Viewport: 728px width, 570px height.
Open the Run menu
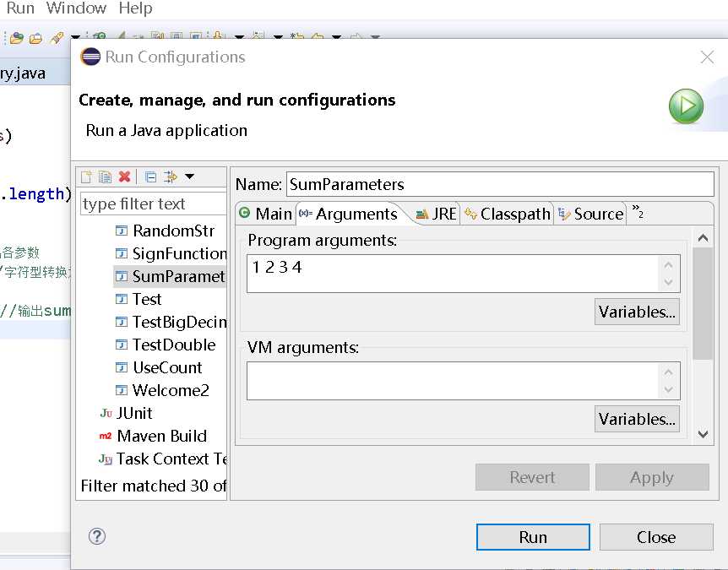click(20, 8)
